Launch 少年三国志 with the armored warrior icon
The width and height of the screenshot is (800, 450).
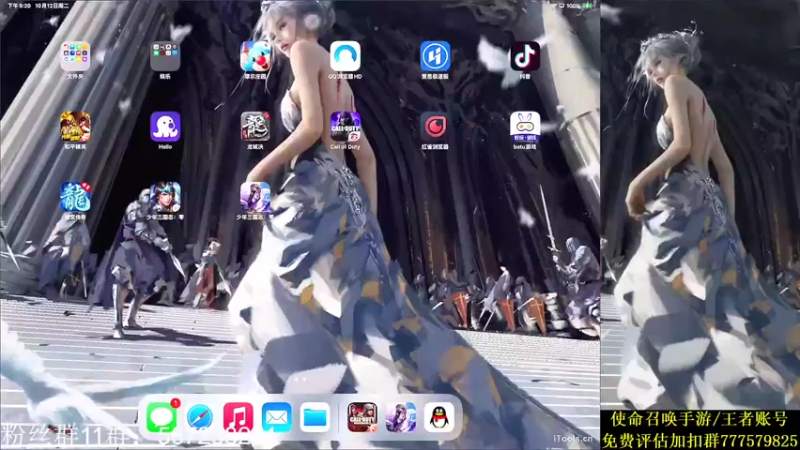165,197
